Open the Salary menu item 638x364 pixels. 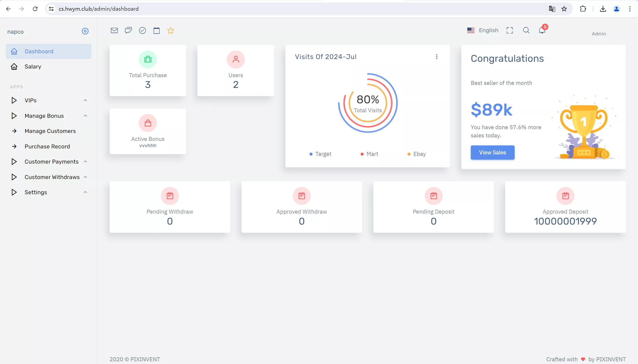coord(33,66)
